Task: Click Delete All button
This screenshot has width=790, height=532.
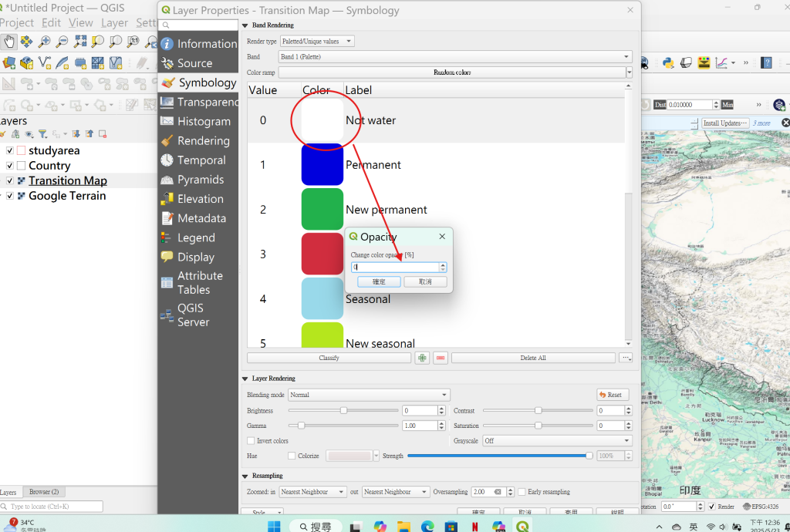Action: point(533,358)
